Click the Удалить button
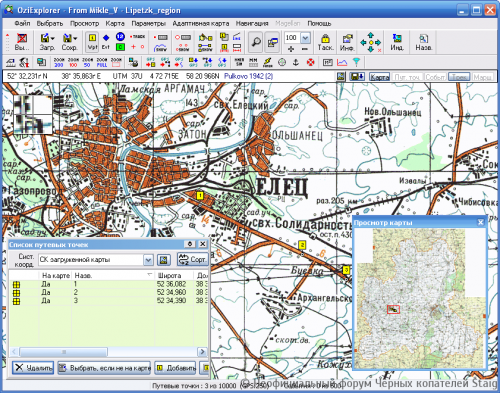 point(33,368)
